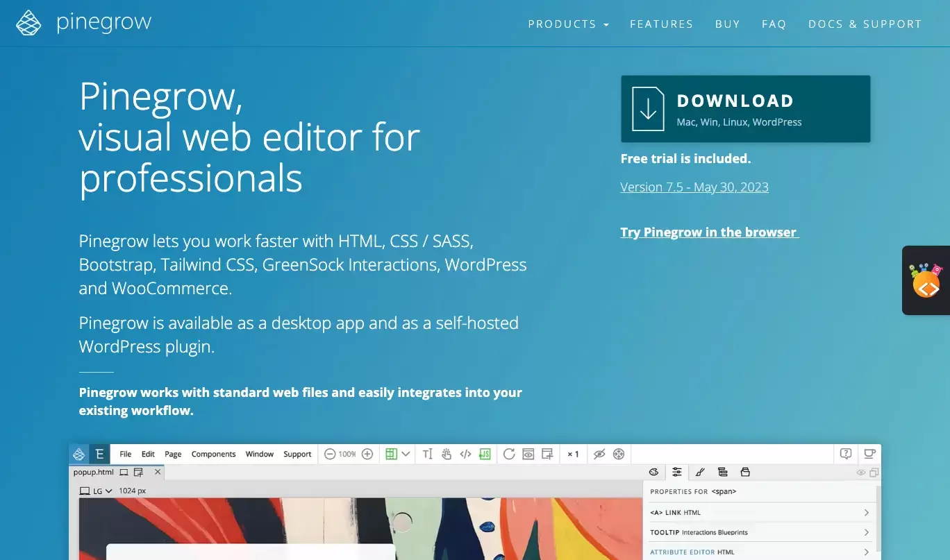Image resolution: width=950 pixels, height=560 pixels.
Task: Select the text editing tool icon
Action: [x=427, y=454]
